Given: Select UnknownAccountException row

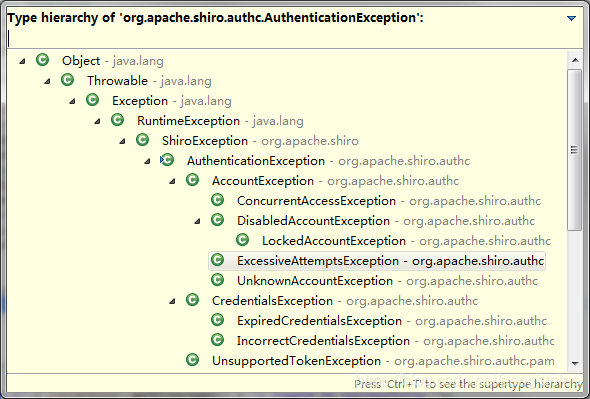Looking at the screenshot, I should [x=387, y=280].
